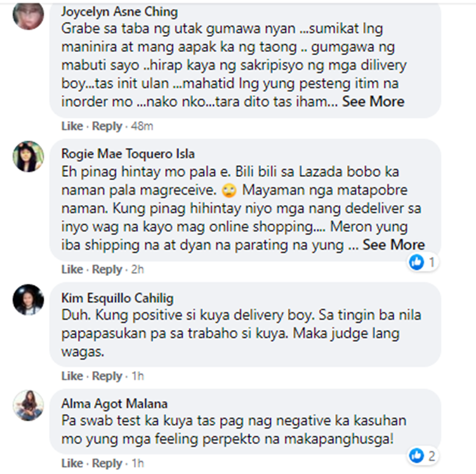View Alma Agot Malana's profile picture
This screenshot has height=474, width=476.
point(28,405)
